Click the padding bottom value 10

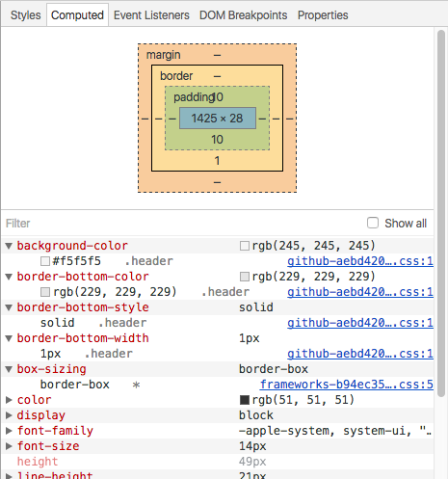click(217, 140)
